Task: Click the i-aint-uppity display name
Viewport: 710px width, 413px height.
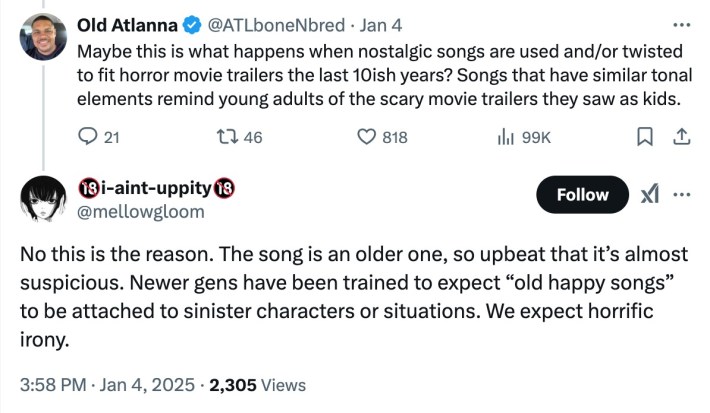Action: tap(155, 189)
